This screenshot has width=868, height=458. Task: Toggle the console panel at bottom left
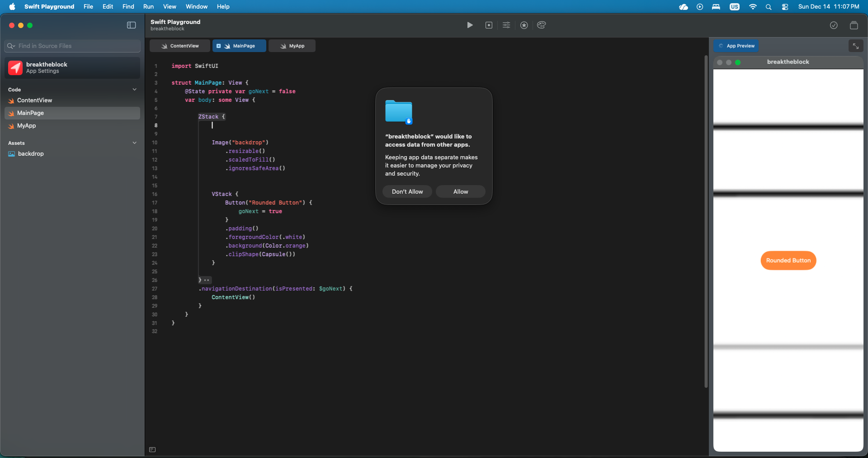[x=152, y=449]
